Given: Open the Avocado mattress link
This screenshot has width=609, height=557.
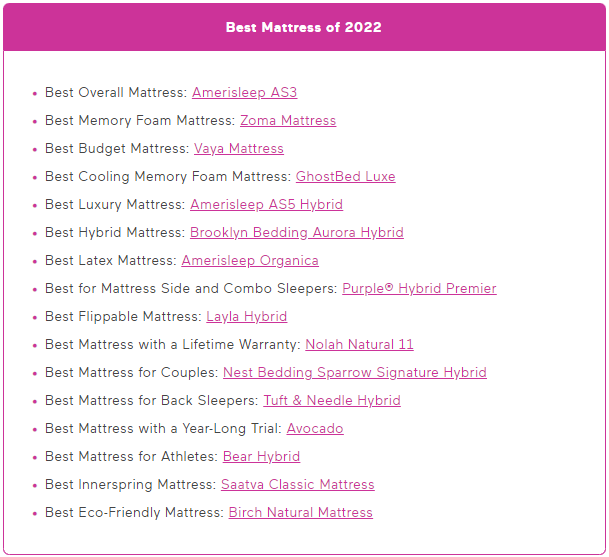Looking at the screenshot, I should point(315,428).
